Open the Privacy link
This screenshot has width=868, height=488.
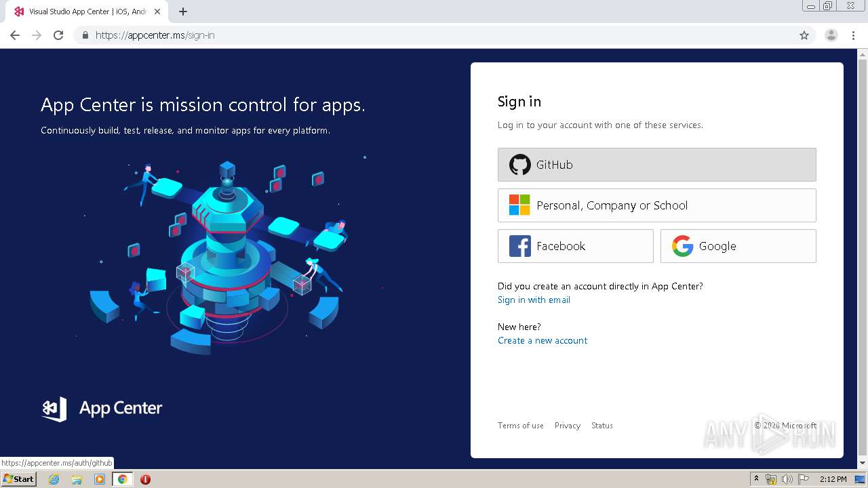[x=568, y=426]
